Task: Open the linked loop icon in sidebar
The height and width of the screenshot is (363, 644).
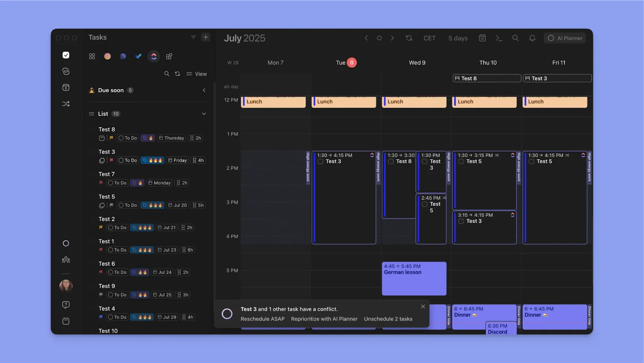Action: coord(66,71)
